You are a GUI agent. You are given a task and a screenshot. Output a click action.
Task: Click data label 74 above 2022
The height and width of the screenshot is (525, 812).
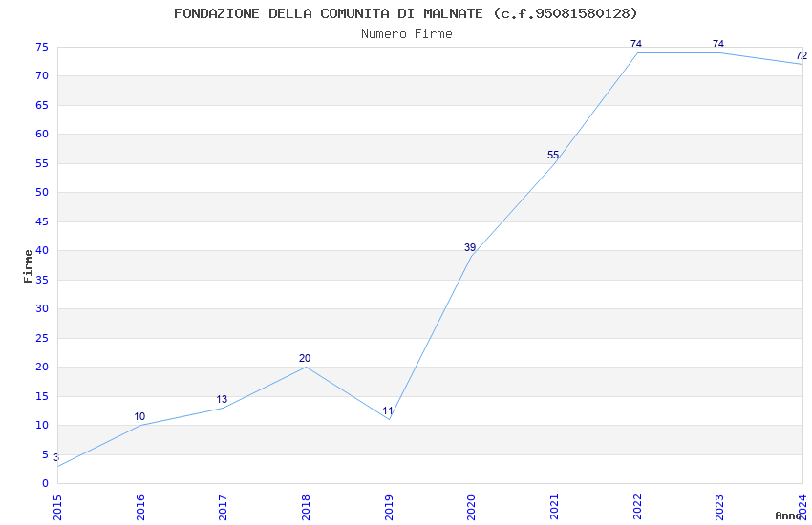point(636,44)
